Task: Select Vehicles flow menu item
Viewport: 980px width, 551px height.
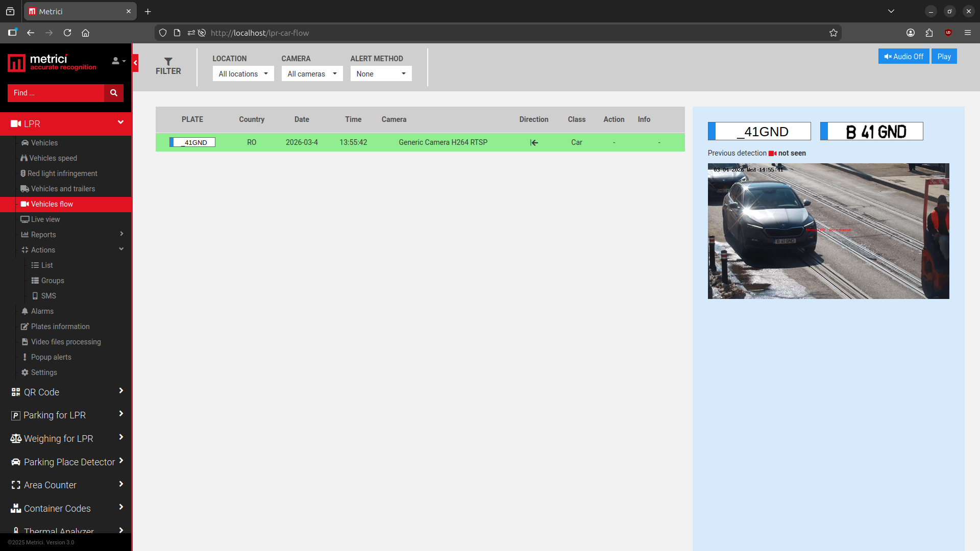Action: tap(66, 204)
